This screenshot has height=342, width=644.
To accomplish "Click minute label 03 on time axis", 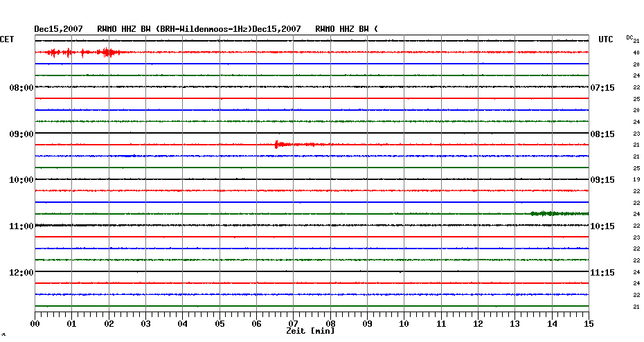I will [x=146, y=323].
